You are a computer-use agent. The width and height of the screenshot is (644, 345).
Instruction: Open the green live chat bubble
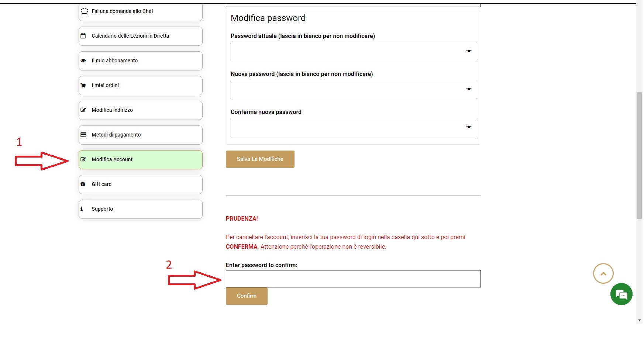[621, 294]
